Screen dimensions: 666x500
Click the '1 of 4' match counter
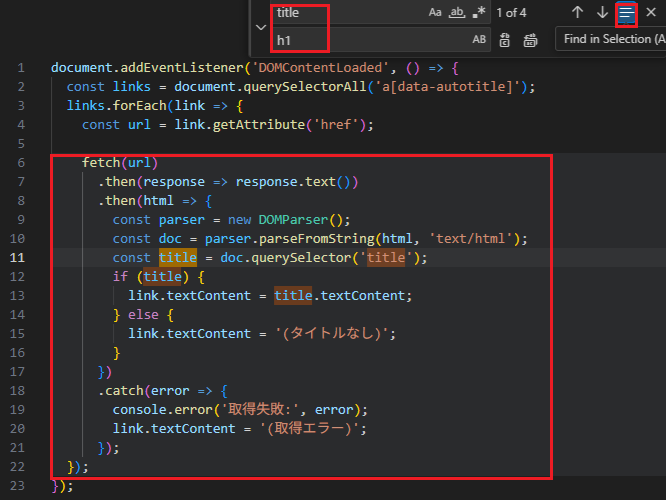click(x=511, y=13)
